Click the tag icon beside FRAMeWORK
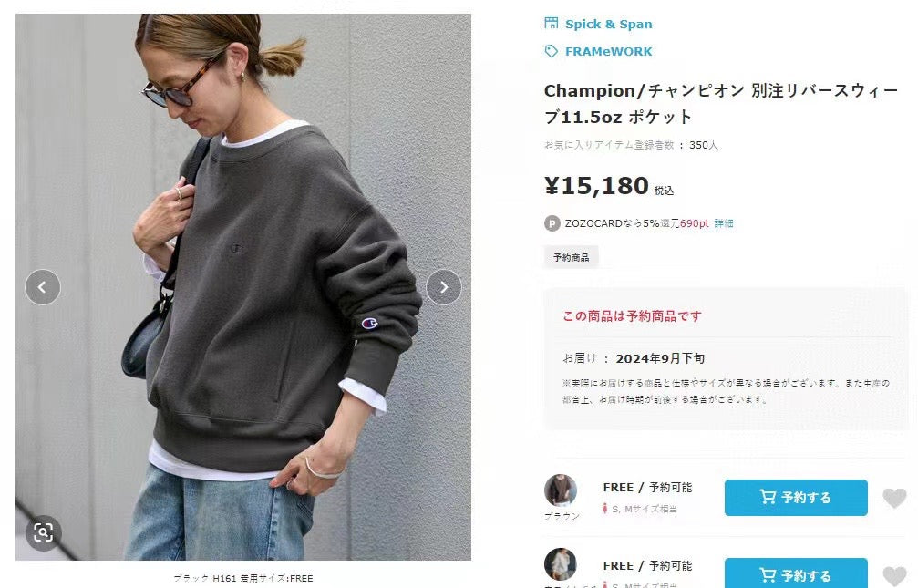Viewport: 918px width, 588px height. (x=551, y=52)
